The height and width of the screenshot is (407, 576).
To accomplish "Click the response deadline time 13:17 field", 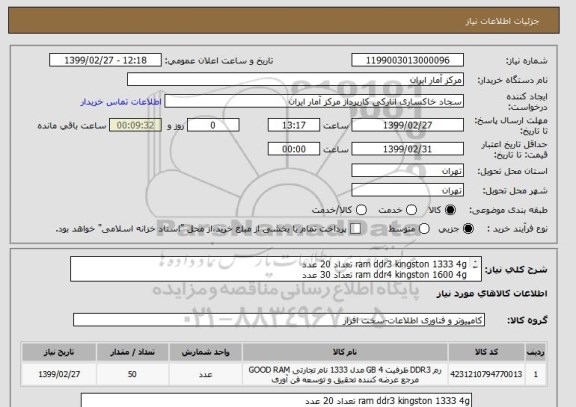I will click(294, 125).
